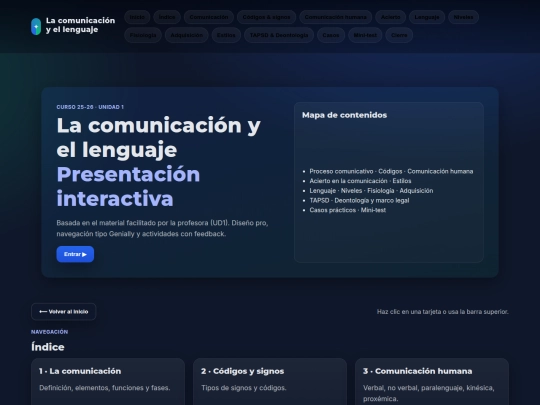The image size is (540, 405).
Task: Click 'Lenguaje · Niveles · Fisiología · Adquisición' item
Action: pos(371,190)
